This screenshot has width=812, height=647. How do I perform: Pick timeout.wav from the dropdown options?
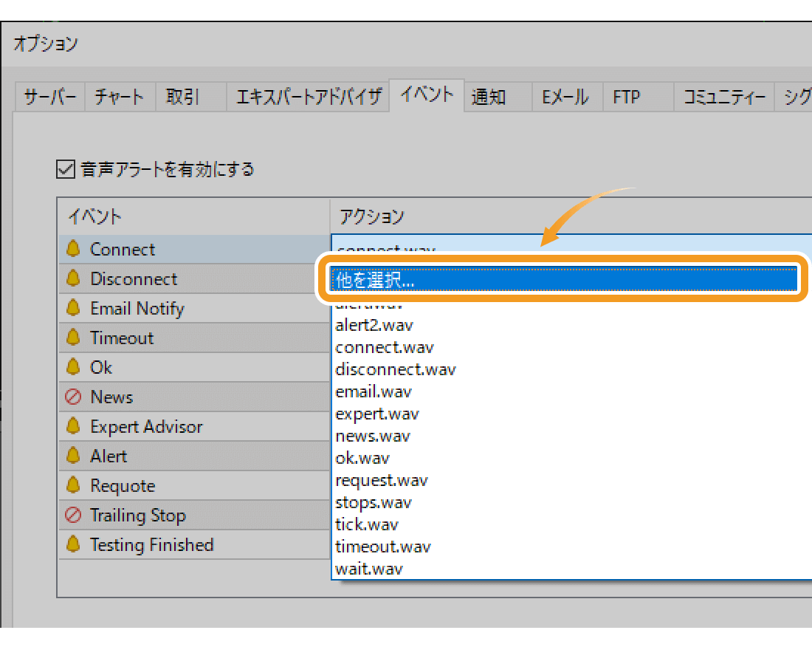(382, 547)
